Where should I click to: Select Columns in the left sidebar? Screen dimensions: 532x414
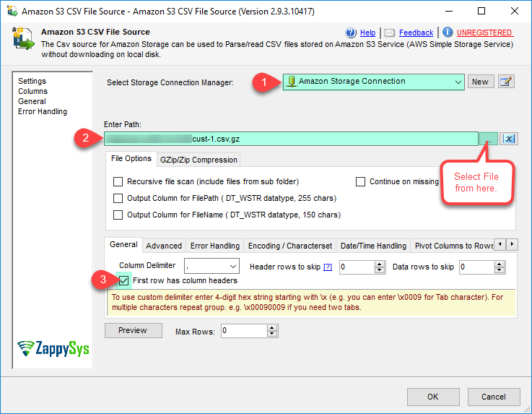click(x=32, y=91)
